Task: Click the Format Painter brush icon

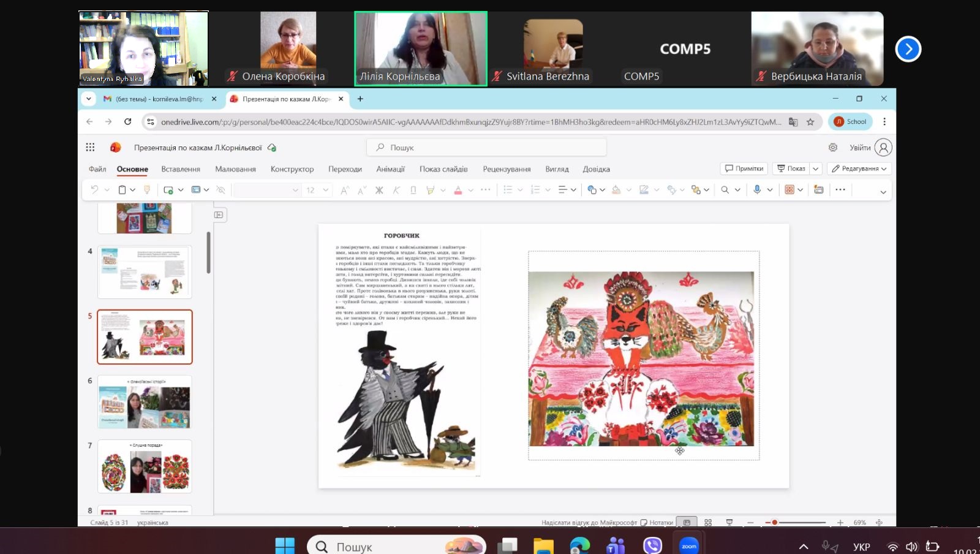Action: [x=147, y=190]
